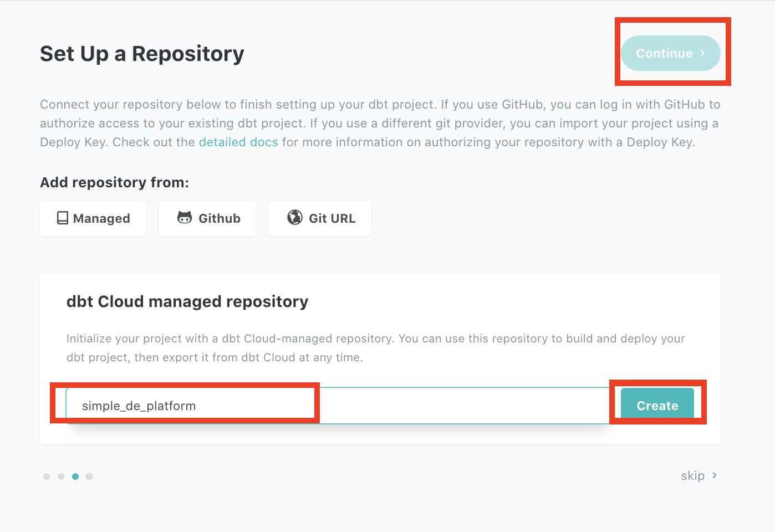This screenshot has height=532, width=775.
Task: Switch to the Git URL option
Action: coord(320,218)
